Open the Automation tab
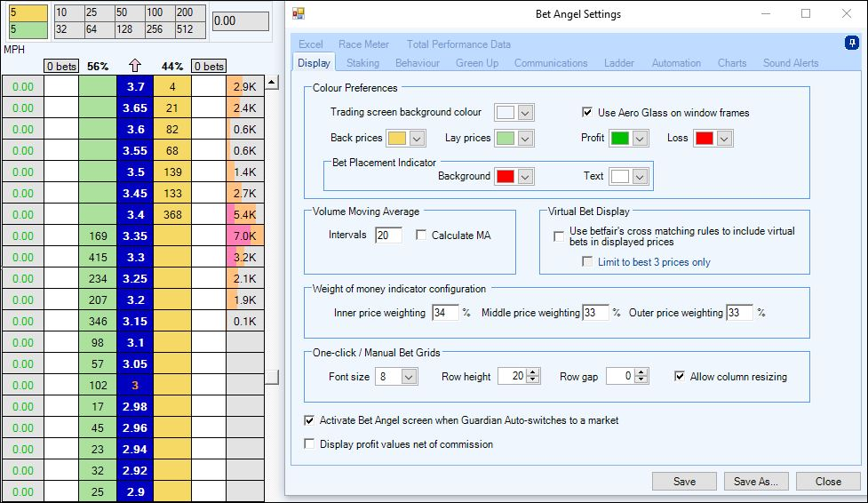The width and height of the screenshot is (868, 503). pos(676,63)
